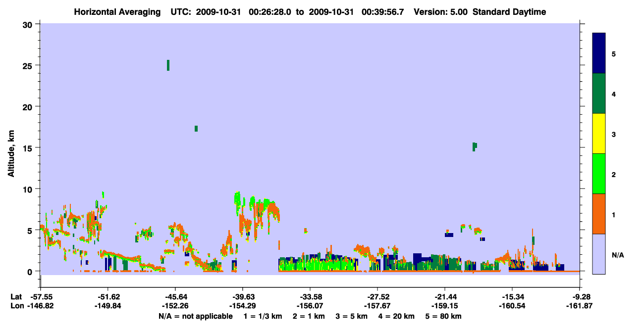Click the longitude value -152.26

point(175,306)
